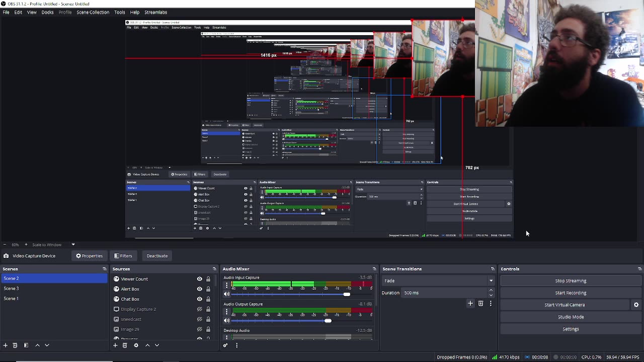Add a scene transition with plus icon

(470, 304)
